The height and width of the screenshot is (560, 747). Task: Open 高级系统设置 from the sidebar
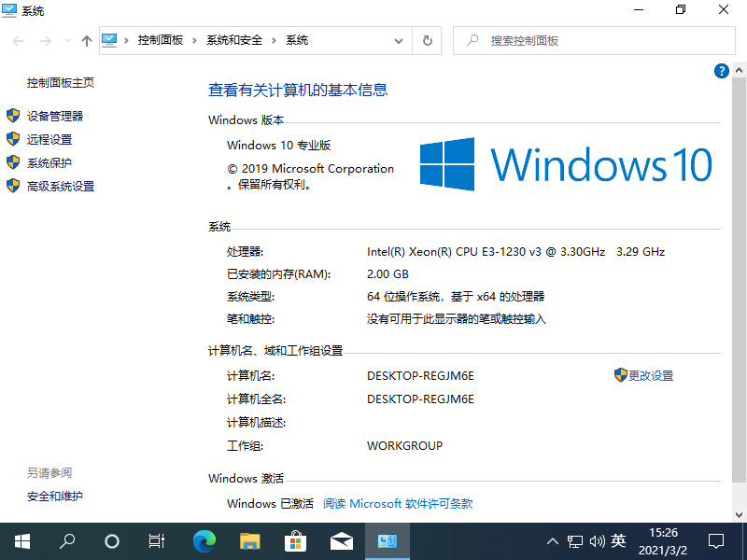point(60,186)
